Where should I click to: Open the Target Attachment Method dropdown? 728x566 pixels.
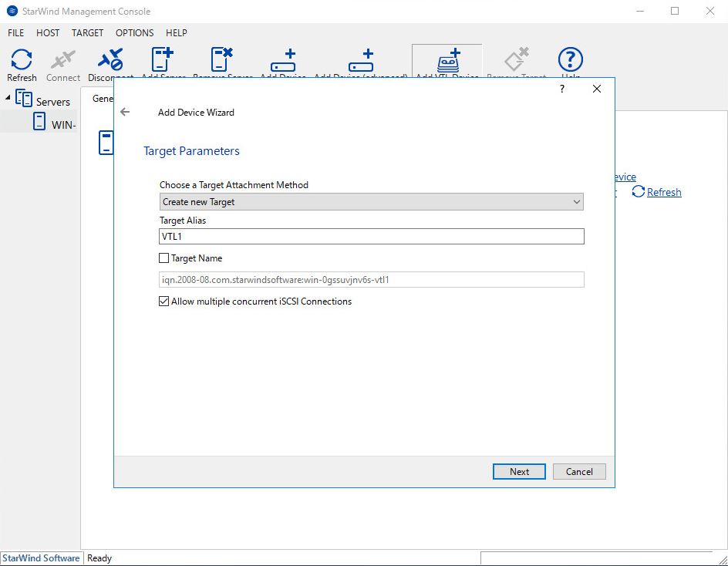[x=372, y=202]
